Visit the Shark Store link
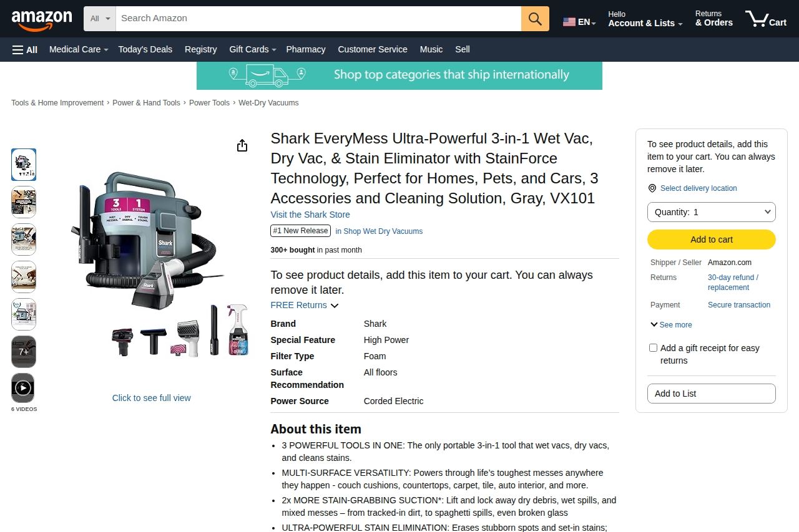This screenshot has width=799, height=532. (310, 215)
